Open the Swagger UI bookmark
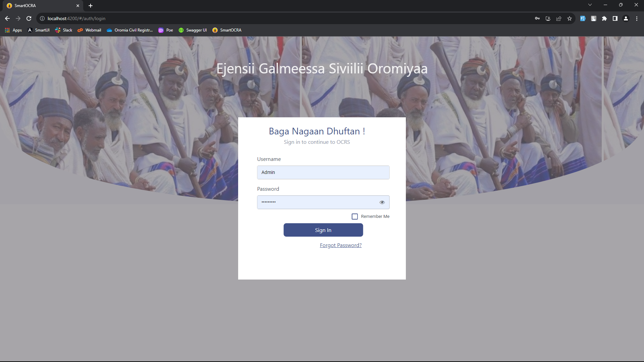Image resolution: width=644 pixels, height=362 pixels. [193, 30]
